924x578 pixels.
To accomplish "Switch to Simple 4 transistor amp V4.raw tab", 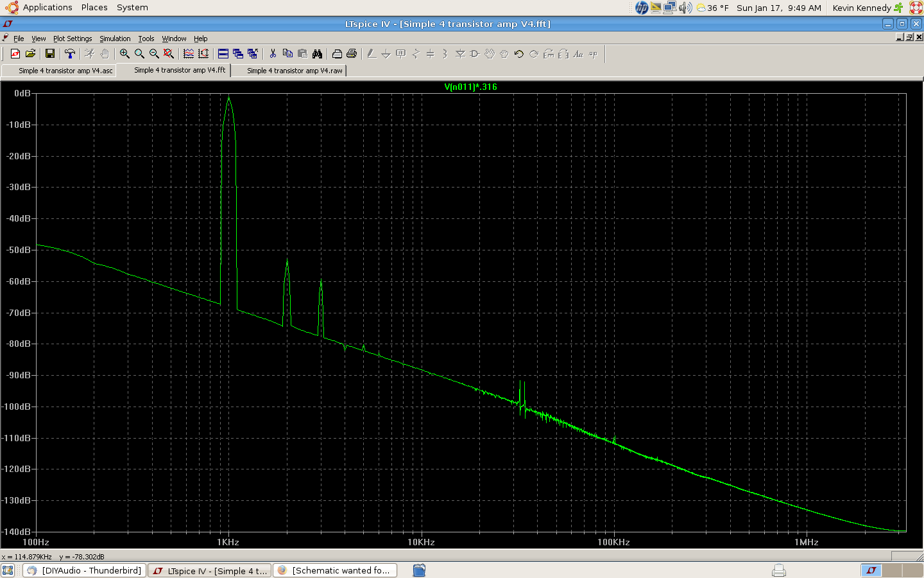I will (x=289, y=71).
